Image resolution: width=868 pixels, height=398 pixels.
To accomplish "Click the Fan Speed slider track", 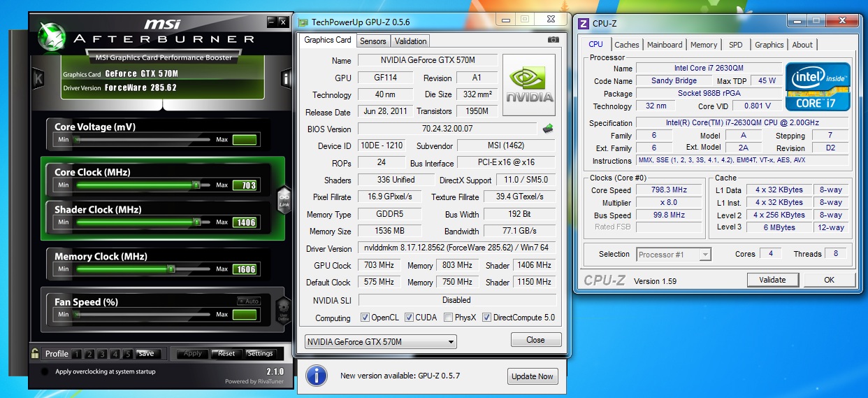I will (x=143, y=315).
